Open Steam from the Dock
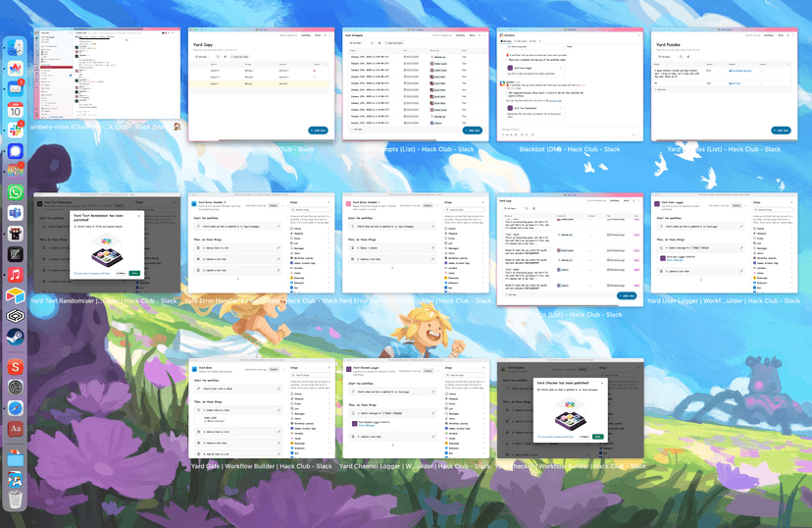Viewport: 812px width, 528px height. pyautogui.click(x=16, y=338)
